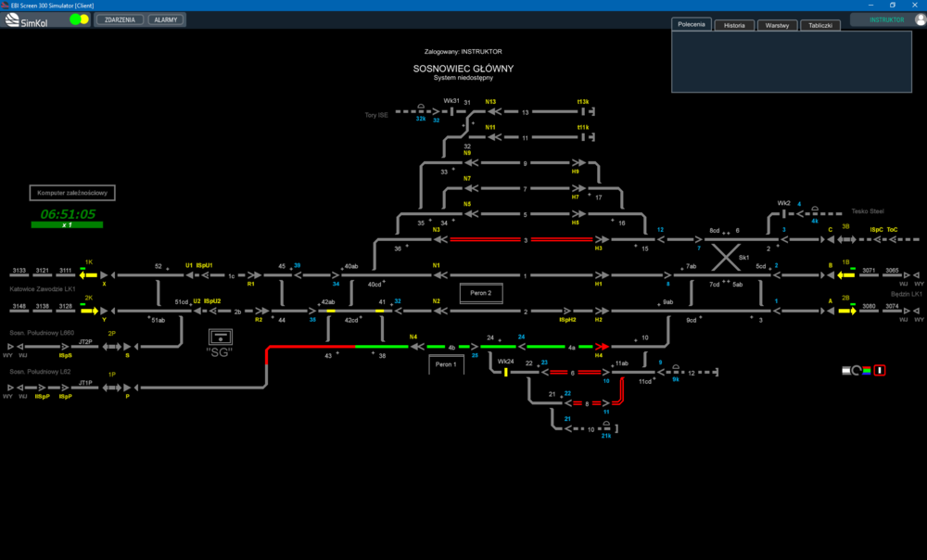This screenshot has height=560, width=927.
Task: Click the yellow 1K block arrow
Action: pos(89,275)
